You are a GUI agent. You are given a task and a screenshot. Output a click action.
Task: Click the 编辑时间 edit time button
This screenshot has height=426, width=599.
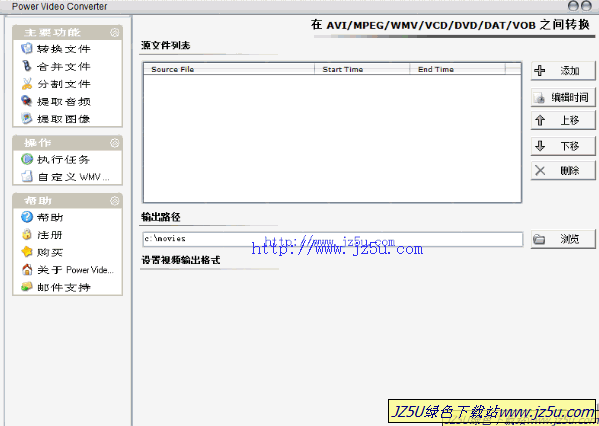point(563,97)
